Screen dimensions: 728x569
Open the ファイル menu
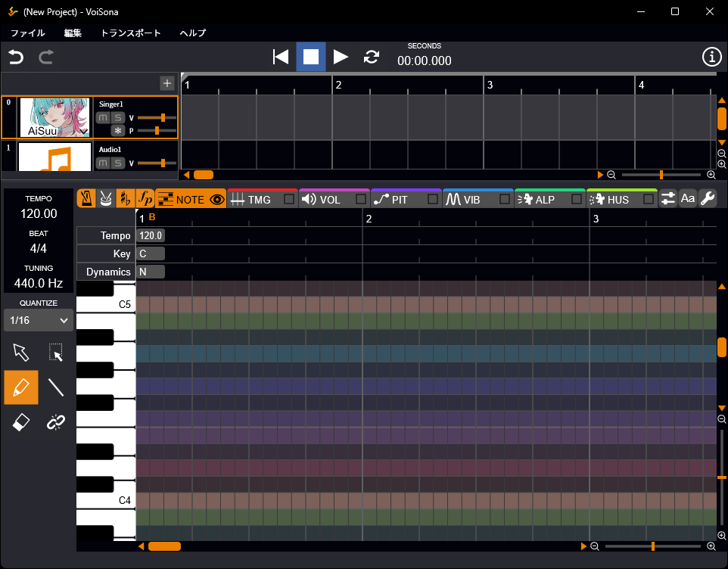click(27, 33)
